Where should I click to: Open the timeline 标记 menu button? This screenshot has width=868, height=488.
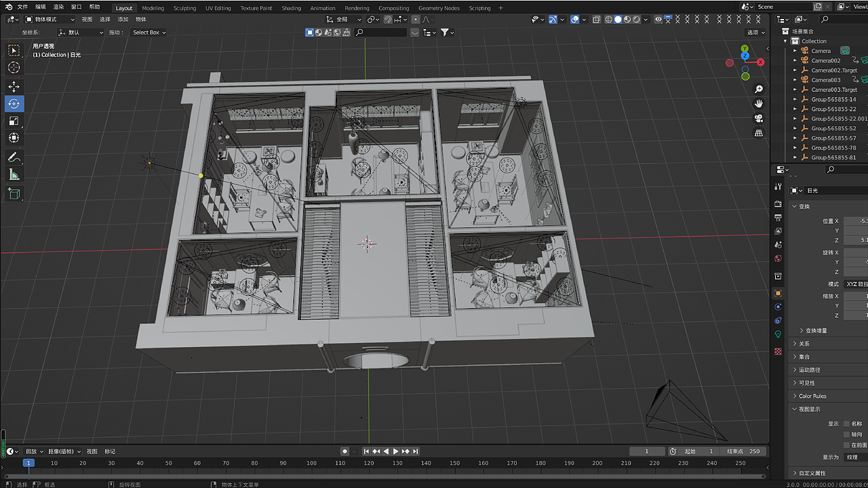110,451
